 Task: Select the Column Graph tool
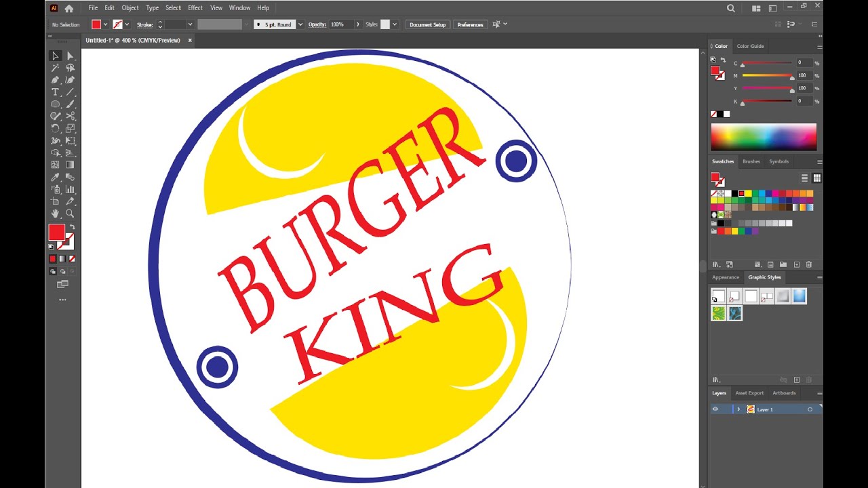(x=70, y=189)
